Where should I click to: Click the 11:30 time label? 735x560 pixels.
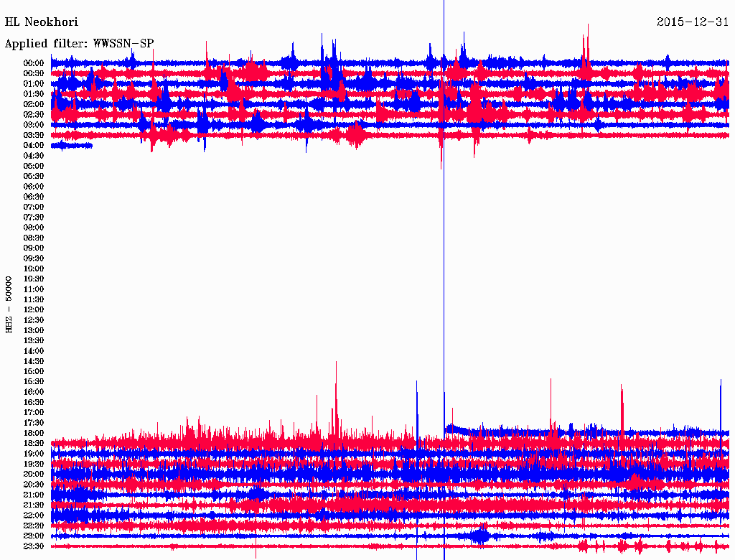[x=34, y=299]
